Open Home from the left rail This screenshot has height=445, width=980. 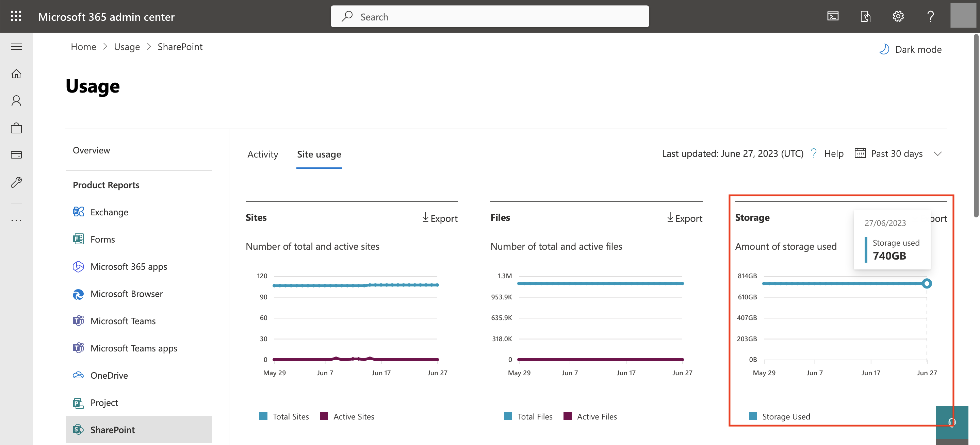pos(16,74)
